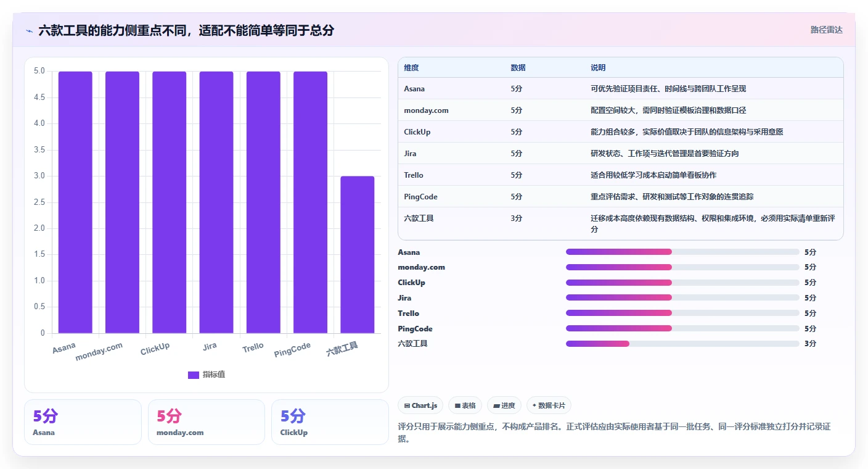This screenshot has height=469, width=868.
Task: Click the 六款工具 progress bar
Action: click(682, 344)
